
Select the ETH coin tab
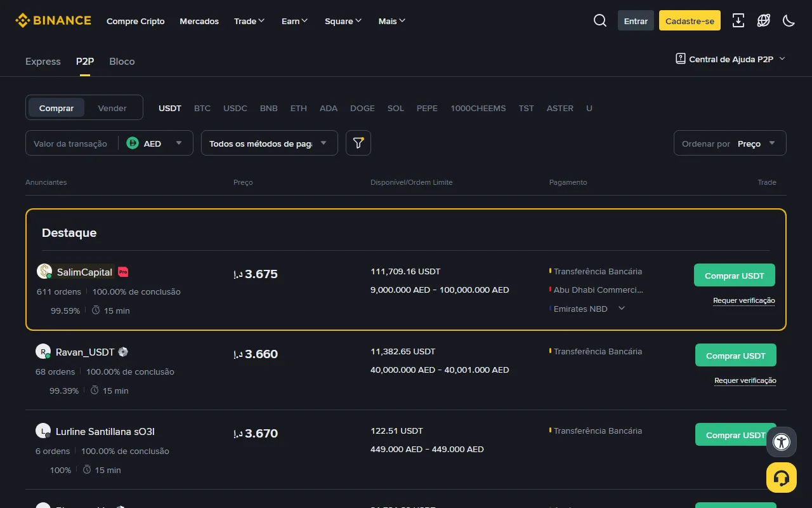[x=299, y=108]
